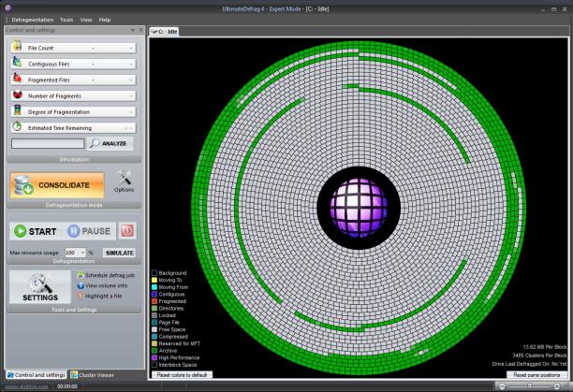Screen dimensions: 573x392
Task: Click the Fragmented Files icon
Action: pyautogui.click(x=17, y=78)
